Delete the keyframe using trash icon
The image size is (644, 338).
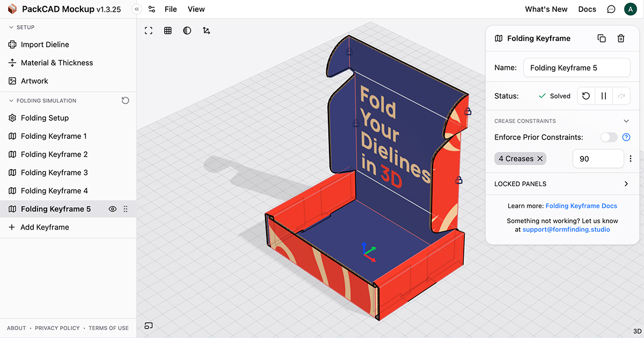coord(621,38)
